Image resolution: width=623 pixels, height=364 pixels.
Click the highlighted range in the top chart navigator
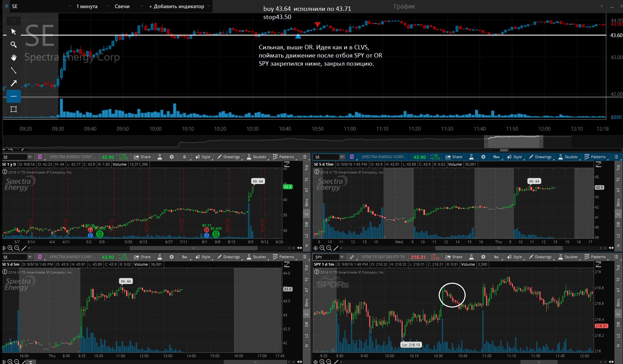[x=513, y=141]
